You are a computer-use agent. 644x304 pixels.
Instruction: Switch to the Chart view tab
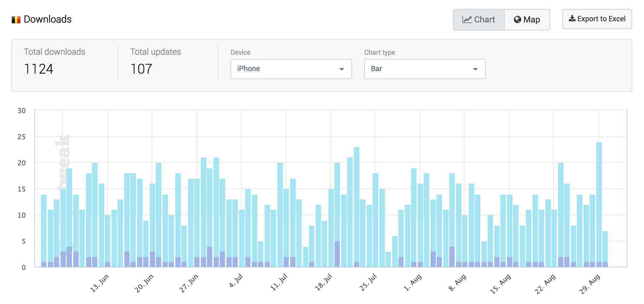pyautogui.click(x=478, y=20)
